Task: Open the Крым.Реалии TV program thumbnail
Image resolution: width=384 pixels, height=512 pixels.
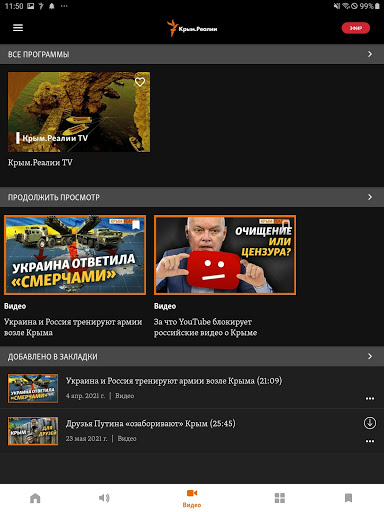Action: click(79, 112)
